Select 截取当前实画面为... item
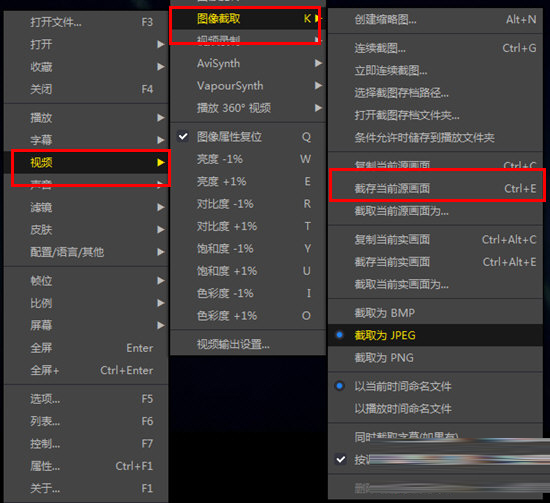Viewport: 550px width, 503px height. tap(435, 284)
